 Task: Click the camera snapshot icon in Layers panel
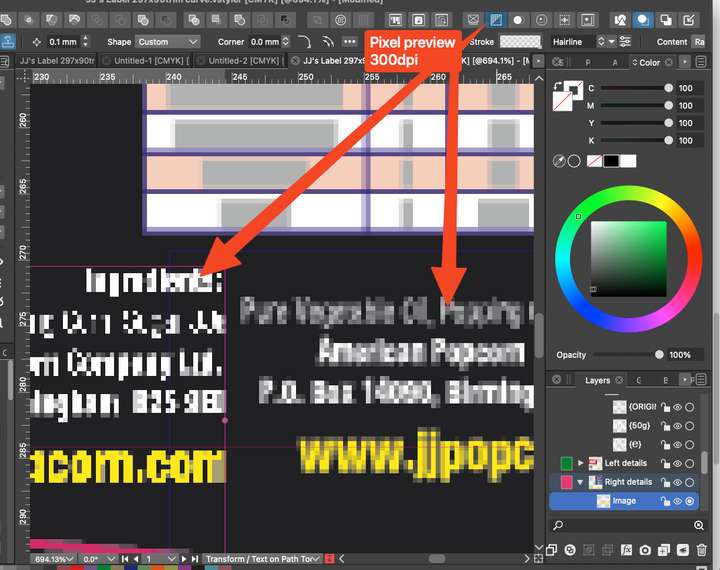(x=645, y=550)
